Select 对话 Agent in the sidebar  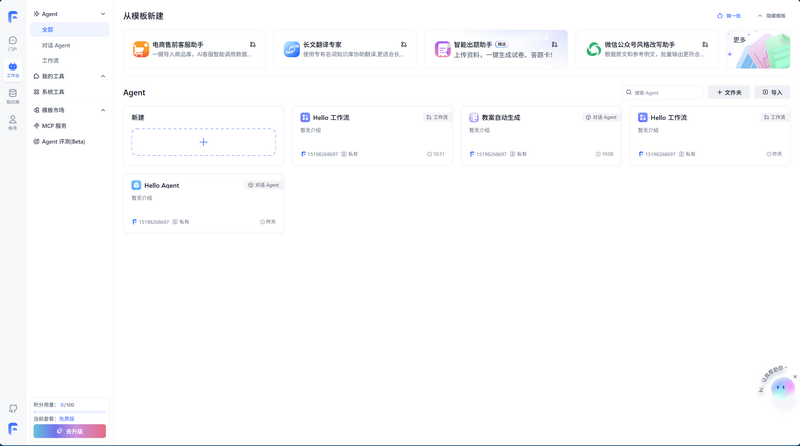click(56, 45)
